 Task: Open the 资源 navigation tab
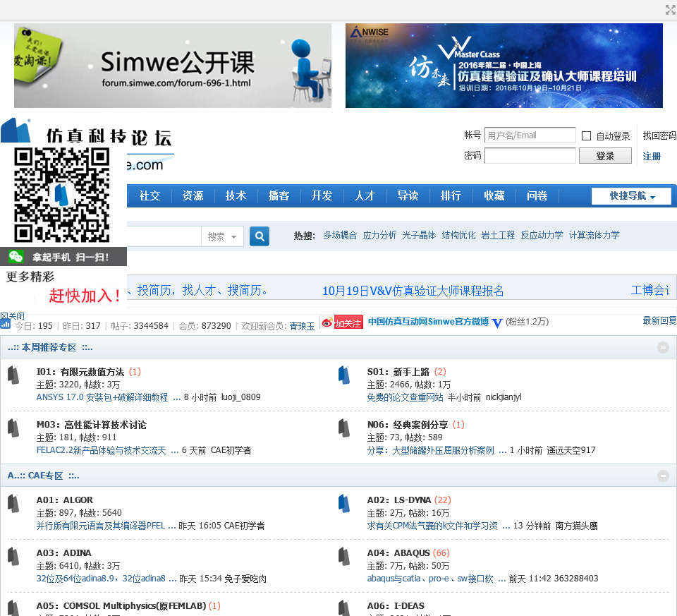pos(193,195)
